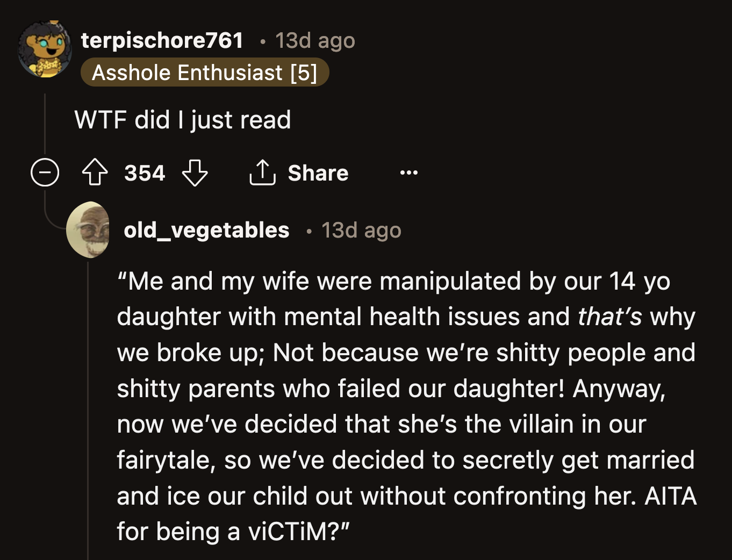
Task: Downvote terpischore761's comment
Action: point(195,173)
